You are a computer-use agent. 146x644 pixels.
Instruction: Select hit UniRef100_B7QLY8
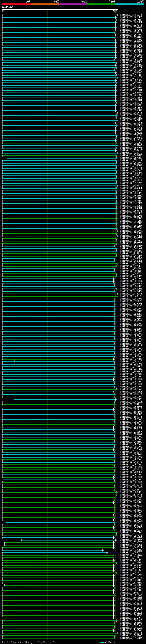pos(131,485)
